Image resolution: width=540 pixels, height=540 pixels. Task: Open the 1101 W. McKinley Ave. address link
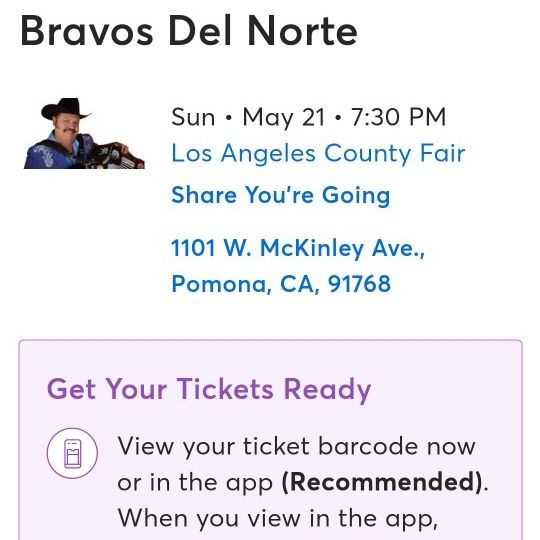(x=298, y=248)
